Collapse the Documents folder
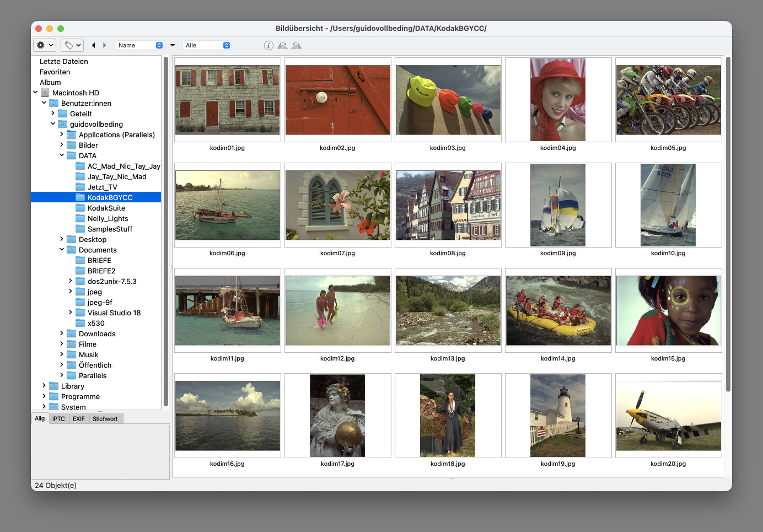 [62, 250]
